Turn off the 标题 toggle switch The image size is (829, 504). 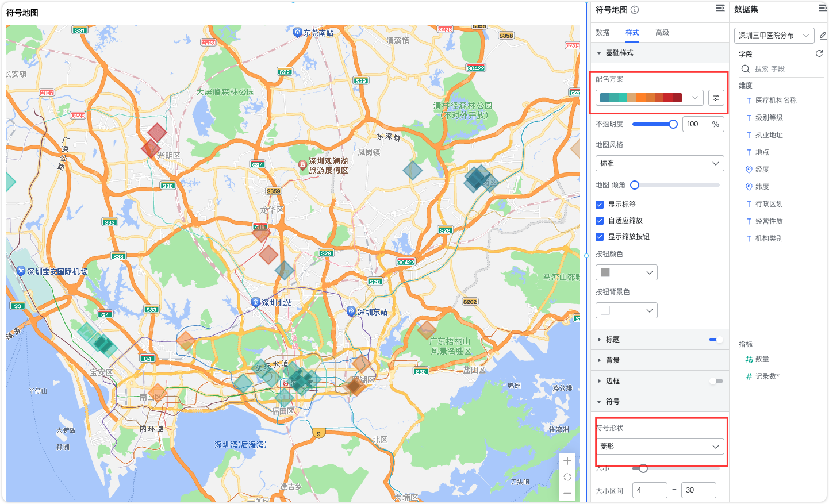pyautogui.click(x=715, y=340)
